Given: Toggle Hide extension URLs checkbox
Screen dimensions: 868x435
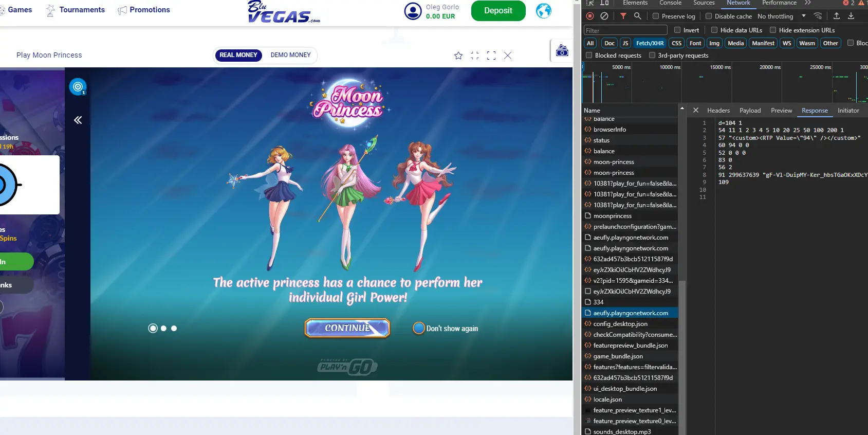Looking at the screenshot, I should [773, 30].
